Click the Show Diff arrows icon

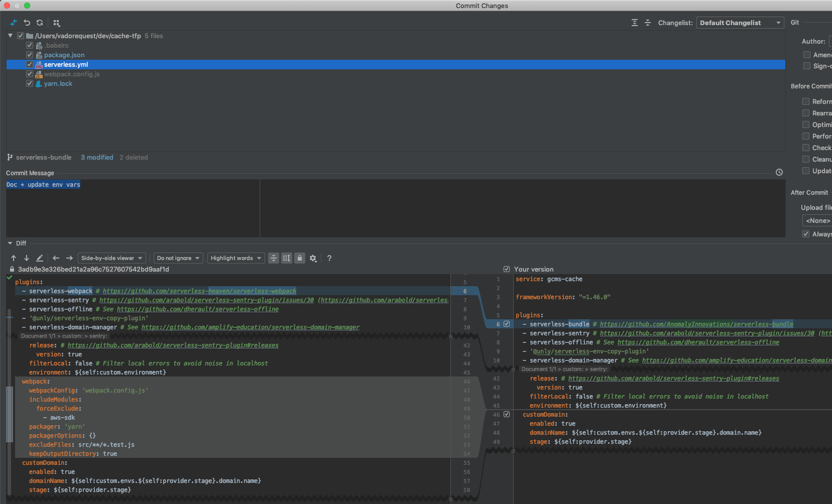(x=14, y=23)
